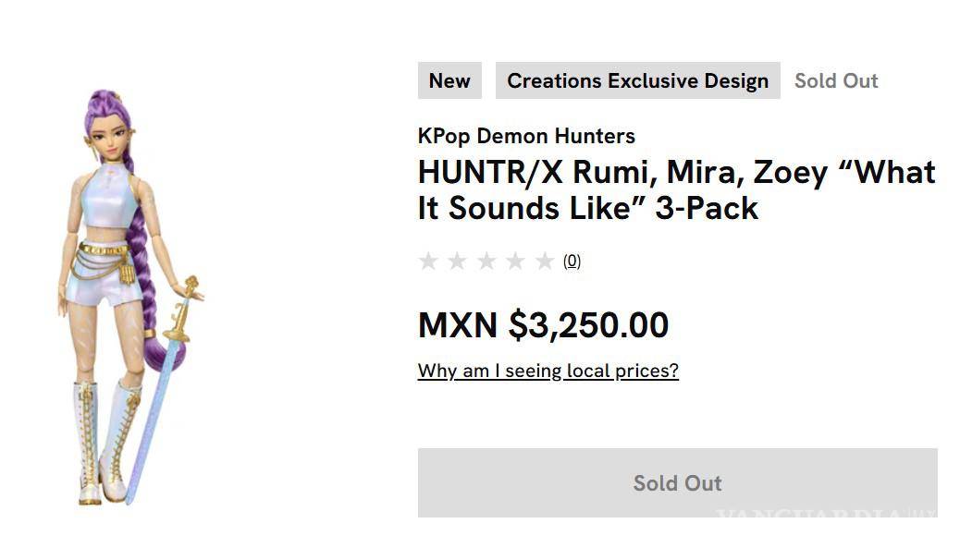Open the (0) reviews count link
960x560 pixels.
[572, 262]
